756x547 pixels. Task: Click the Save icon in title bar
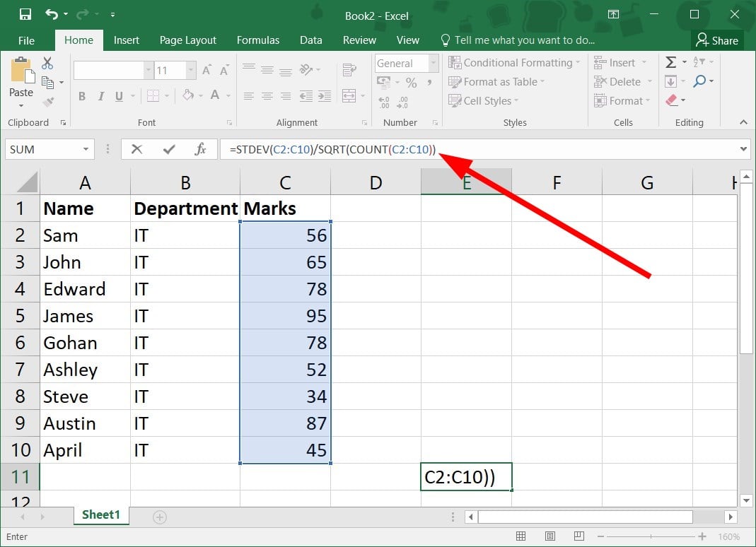[x=25, y=14]
